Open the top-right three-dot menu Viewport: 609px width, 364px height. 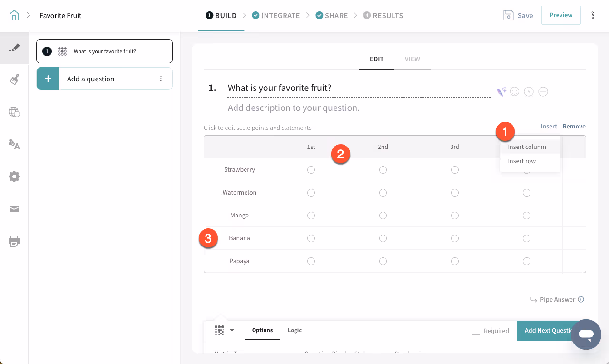593,15
